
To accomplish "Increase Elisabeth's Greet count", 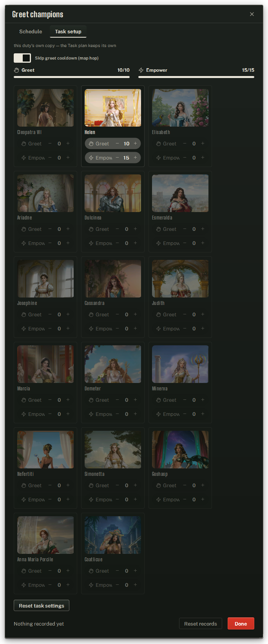I will tap(203, 143).
